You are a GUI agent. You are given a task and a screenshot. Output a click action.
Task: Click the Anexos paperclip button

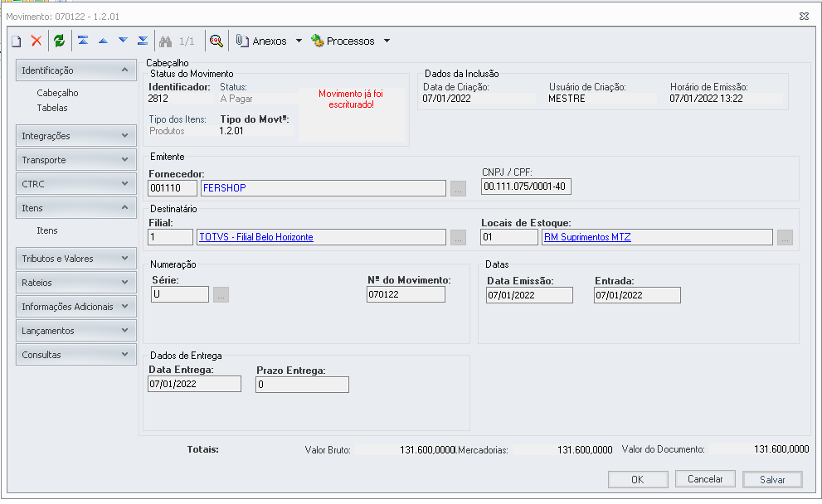pyautogui.click(x=261, y=41)
